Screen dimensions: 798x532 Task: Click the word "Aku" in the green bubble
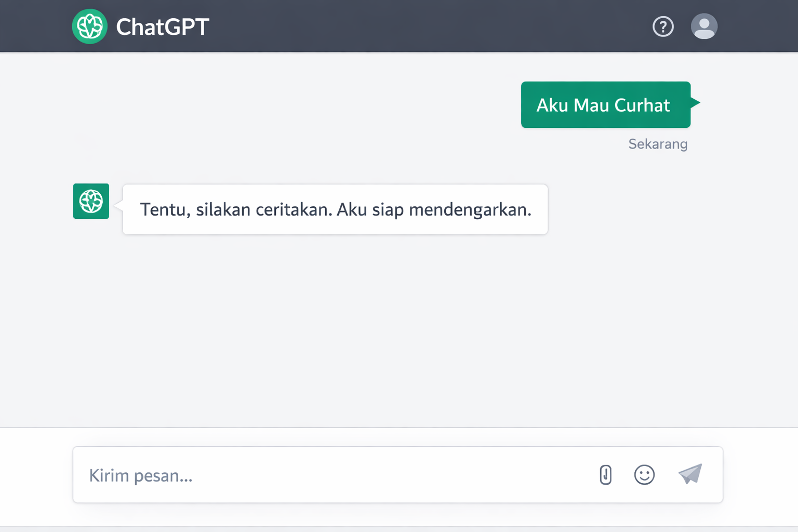click(x=552, y=105)
